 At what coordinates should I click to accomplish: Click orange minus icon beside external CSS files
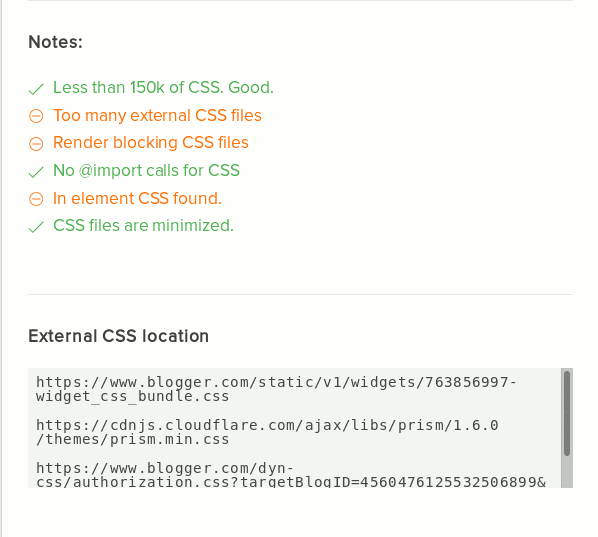pyautogui.click(x=36, y=116)
